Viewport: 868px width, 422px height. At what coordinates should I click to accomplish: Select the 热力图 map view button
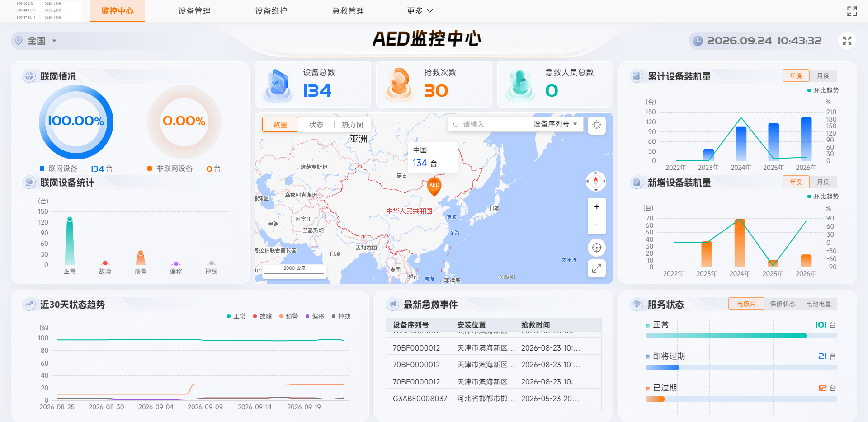(352, 124)
